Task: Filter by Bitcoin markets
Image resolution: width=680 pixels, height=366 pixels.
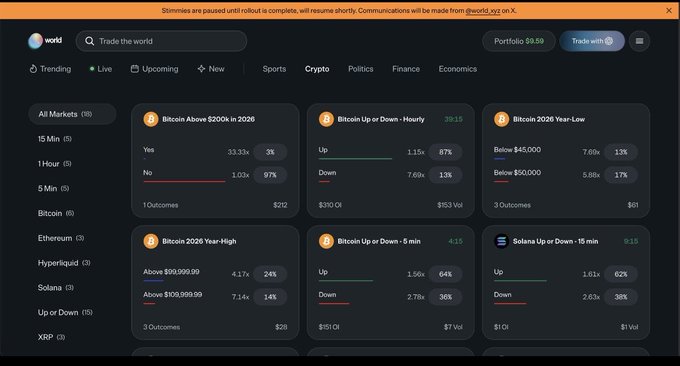Action: tap(56, 213)
